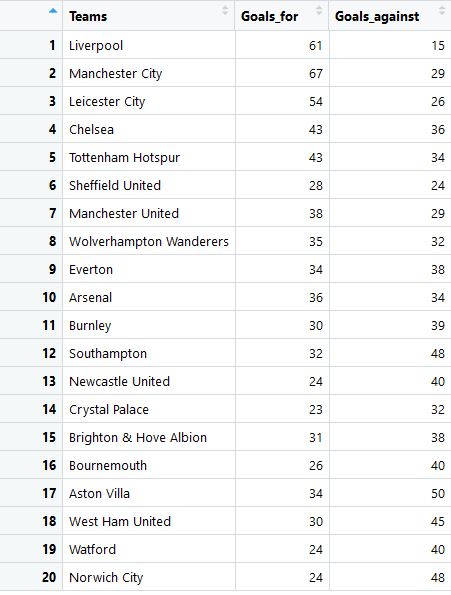Screen dimensions: 451x595
Task: Click the sort arrows in Goals_against header
Action: [442, 10]
